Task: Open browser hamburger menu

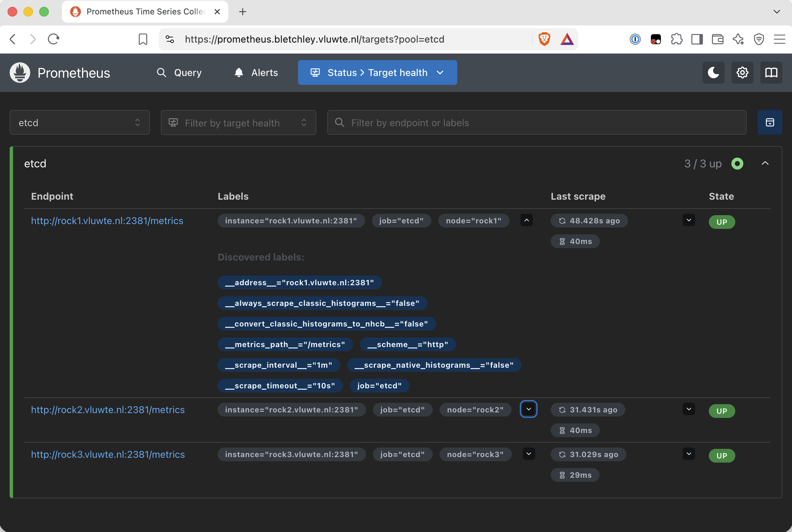Action: (x=779, y=39)
